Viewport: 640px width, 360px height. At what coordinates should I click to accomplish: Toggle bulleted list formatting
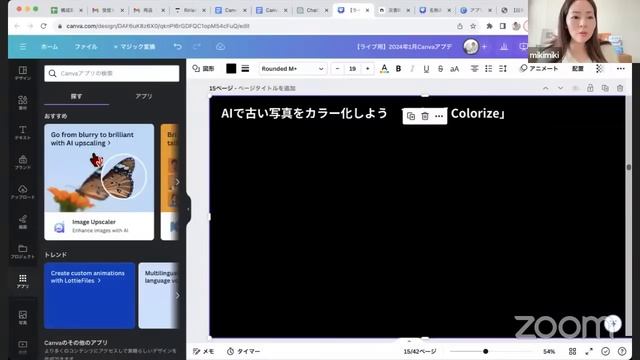tap(489, 69)
